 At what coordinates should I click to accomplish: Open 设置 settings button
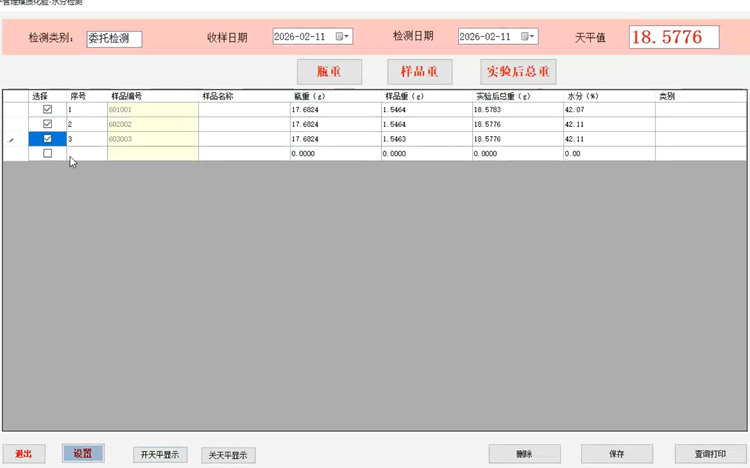83,454
